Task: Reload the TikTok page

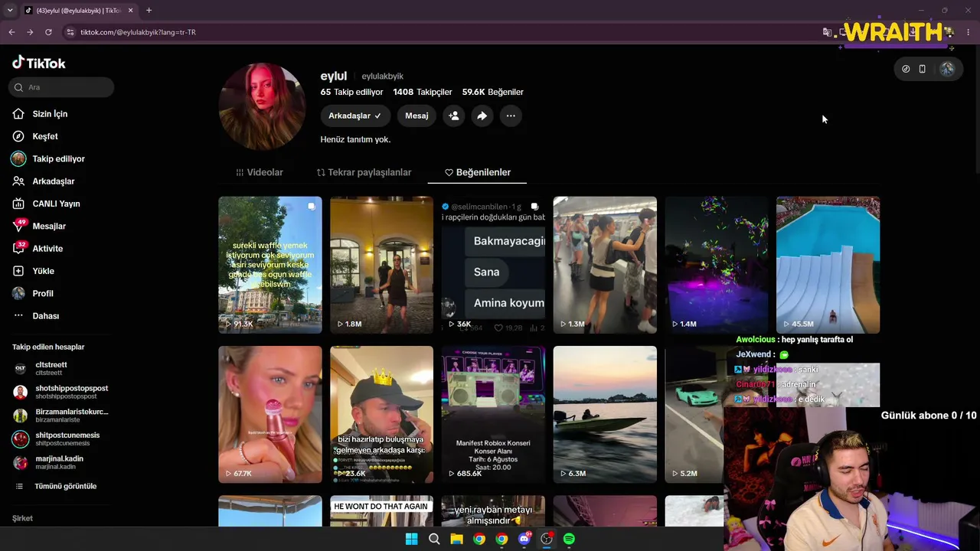Action: coord(48,32)
